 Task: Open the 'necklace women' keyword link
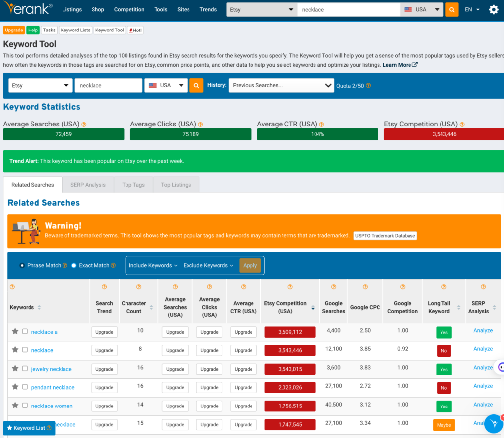(x=52, y=406)
